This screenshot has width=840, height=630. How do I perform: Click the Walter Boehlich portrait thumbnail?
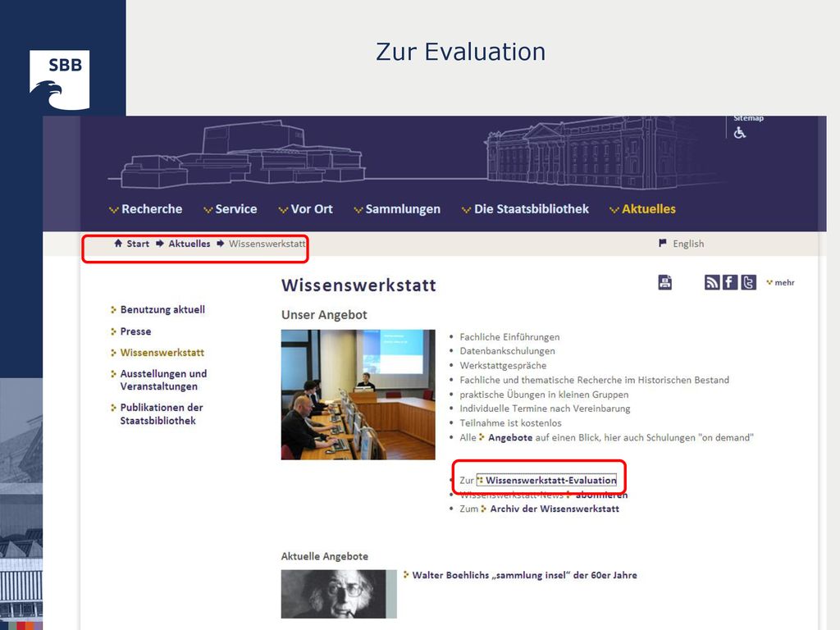[x=339, y=594]
